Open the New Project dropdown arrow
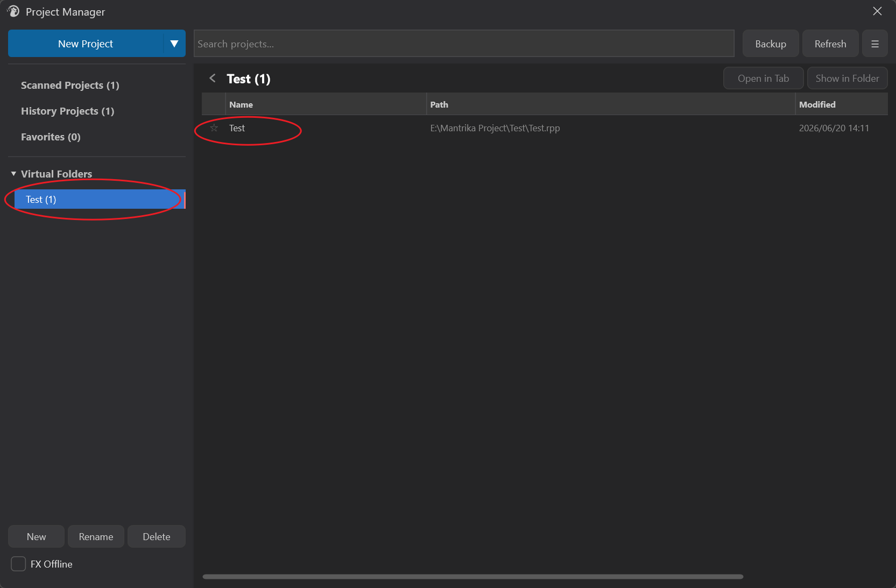This screenshot has height=588, width=896. 174,44
